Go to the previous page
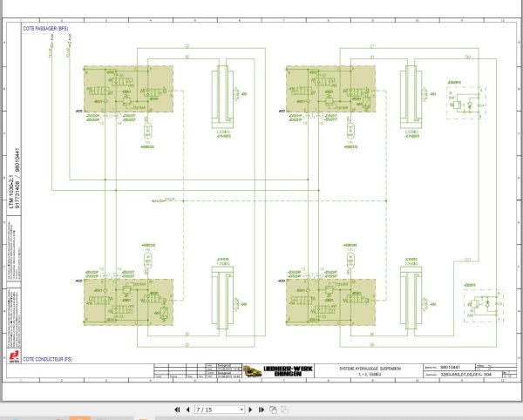This screenshot has width=523, height=420. click(x=187, y=410)
